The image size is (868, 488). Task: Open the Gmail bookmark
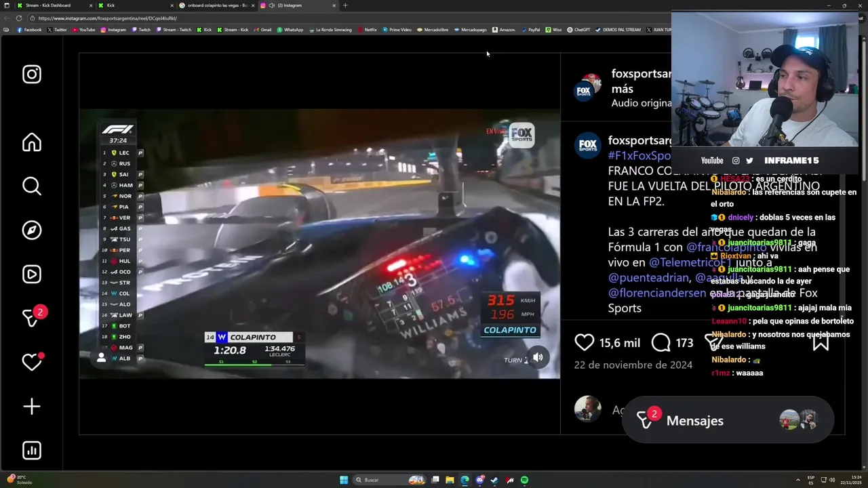pyautogui.click(x=262, y=30)
